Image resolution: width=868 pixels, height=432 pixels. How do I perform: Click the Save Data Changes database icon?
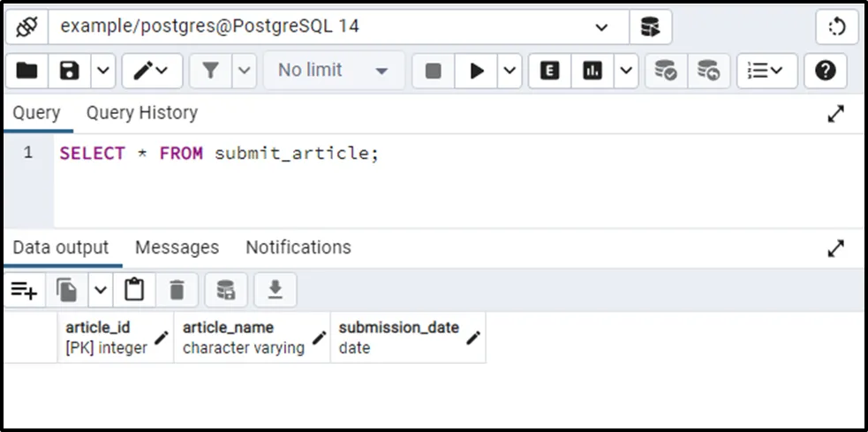226,289
